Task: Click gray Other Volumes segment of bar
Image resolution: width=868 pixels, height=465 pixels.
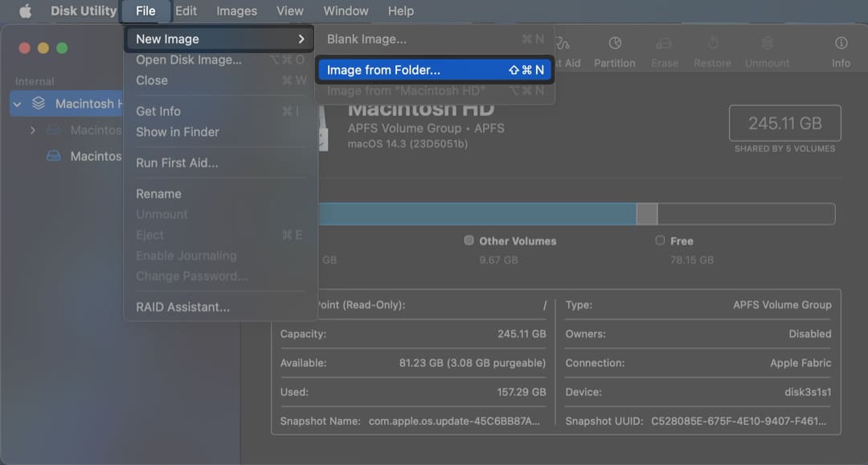Action: [646, 214]
